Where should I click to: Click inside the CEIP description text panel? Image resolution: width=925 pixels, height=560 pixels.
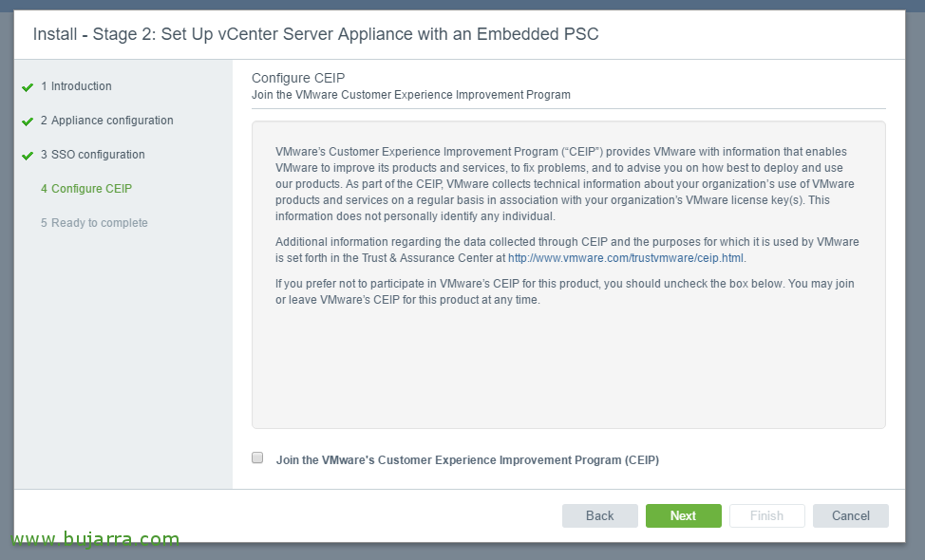tap(568, 361)
